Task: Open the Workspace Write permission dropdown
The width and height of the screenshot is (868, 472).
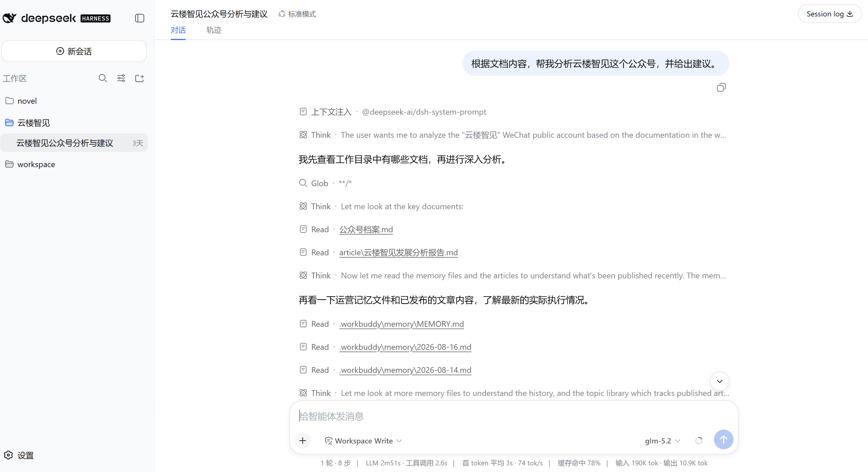Action: (x=363, y=441)
